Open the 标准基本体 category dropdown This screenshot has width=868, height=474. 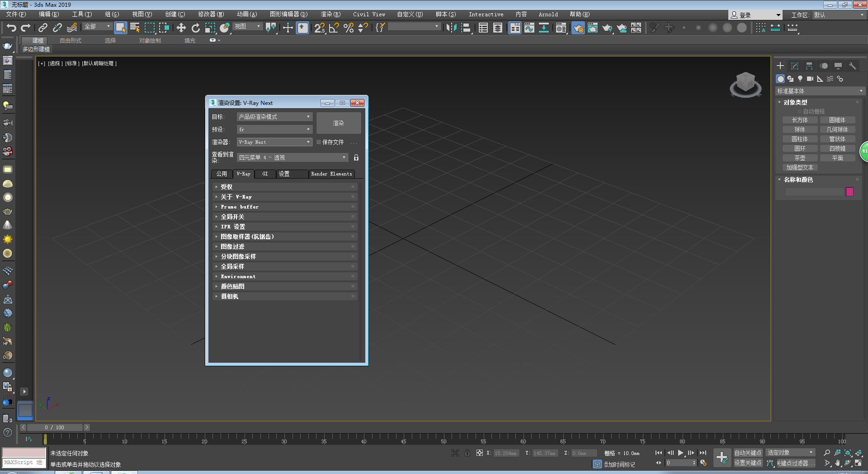click(x=820, y=91)
